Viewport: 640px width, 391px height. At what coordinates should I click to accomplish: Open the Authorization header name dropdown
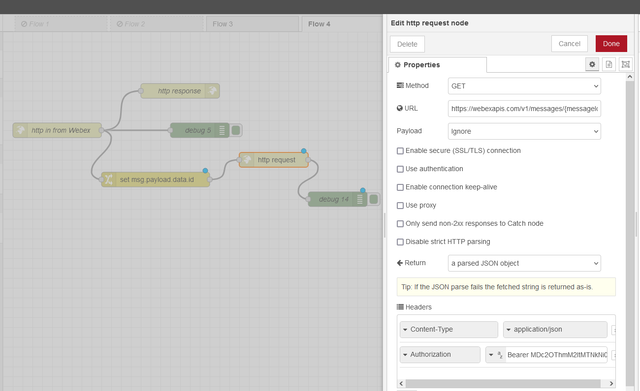(x=440, y=355)
